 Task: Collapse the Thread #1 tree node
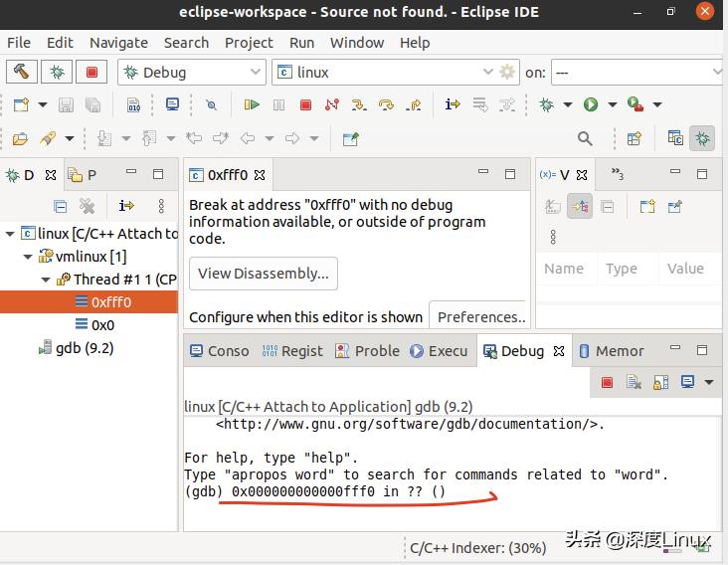(x=47, y=280)
